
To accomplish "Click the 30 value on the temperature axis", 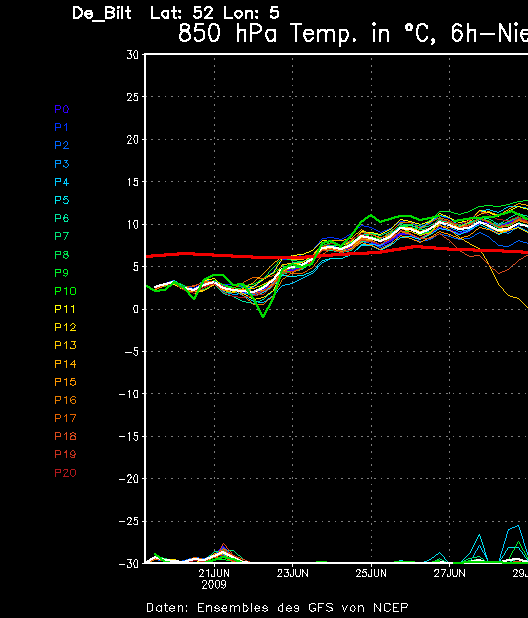I will 133,55.
